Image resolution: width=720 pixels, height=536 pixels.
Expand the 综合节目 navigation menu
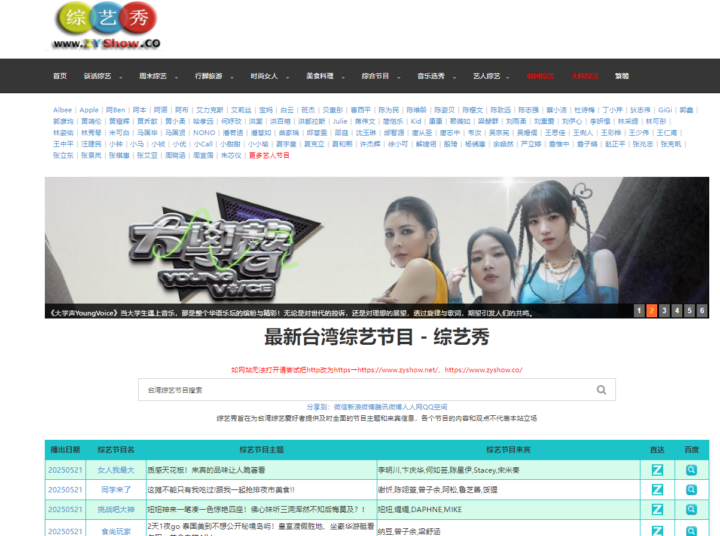click(377, 76)
